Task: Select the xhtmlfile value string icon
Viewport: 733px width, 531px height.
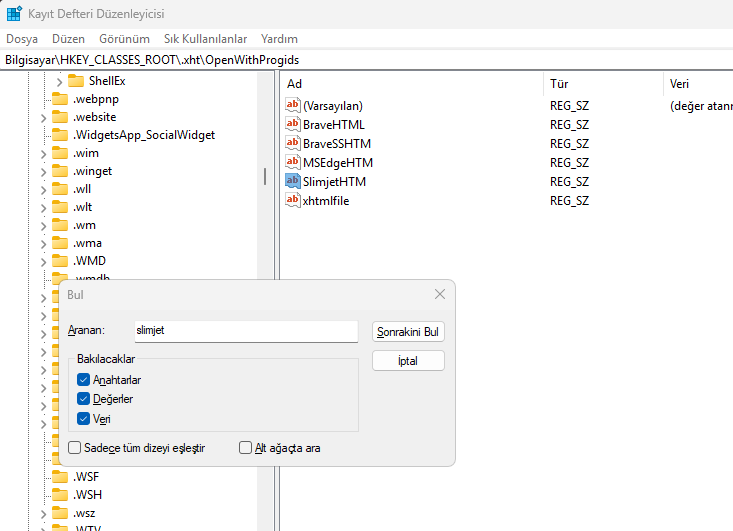Action: (293, 200)
